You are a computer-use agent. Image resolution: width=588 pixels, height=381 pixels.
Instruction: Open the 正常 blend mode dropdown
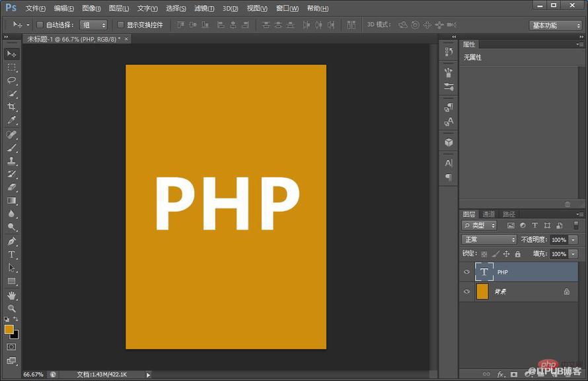489,239
